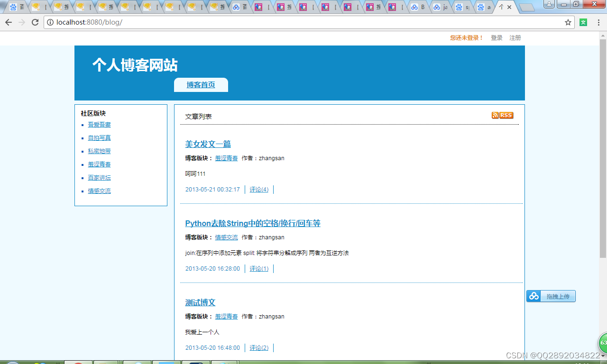The width and height of the screenshot is (607, 364).
Task: Click the 文章列表 heading
Action: click(x=198, y=117)
